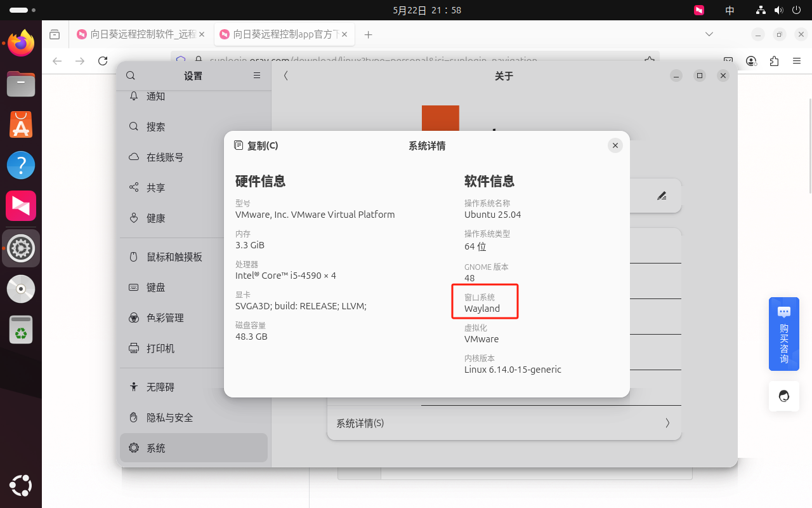The image size is (812, 508).
Task: Select 搜索 in Settings sidebar
Action: click(x=193, y=126)
